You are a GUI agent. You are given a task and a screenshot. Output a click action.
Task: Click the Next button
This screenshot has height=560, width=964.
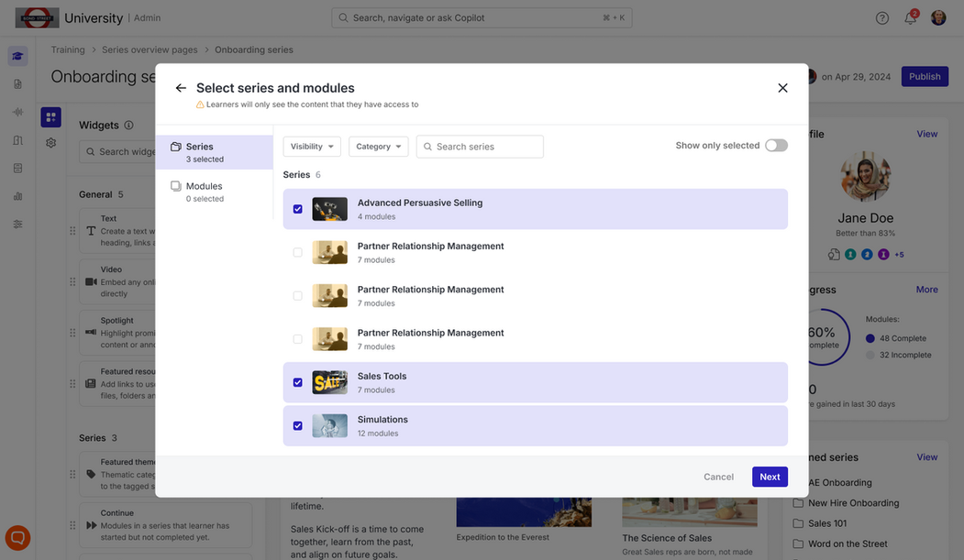770,477
